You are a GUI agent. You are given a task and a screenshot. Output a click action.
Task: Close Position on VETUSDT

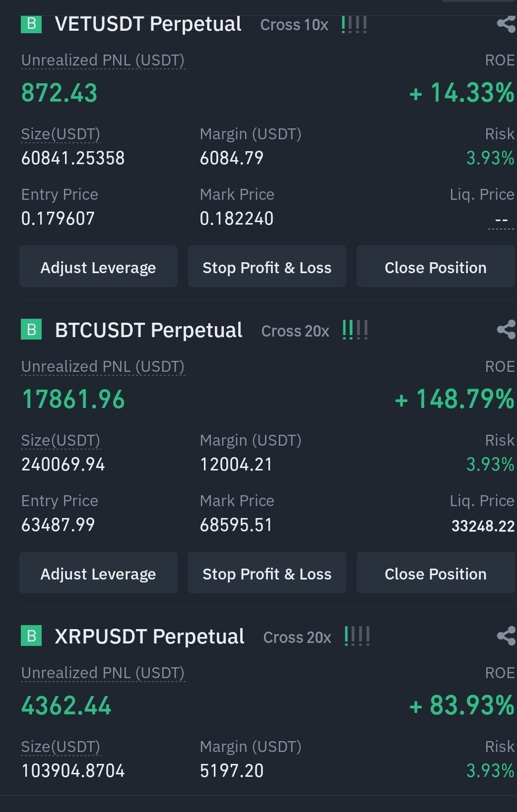(435, 267)
